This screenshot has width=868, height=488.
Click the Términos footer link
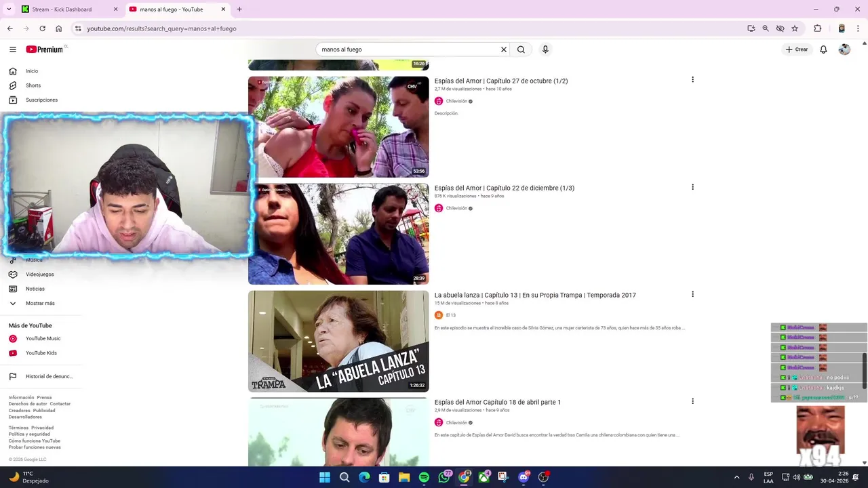click(18, 428)
